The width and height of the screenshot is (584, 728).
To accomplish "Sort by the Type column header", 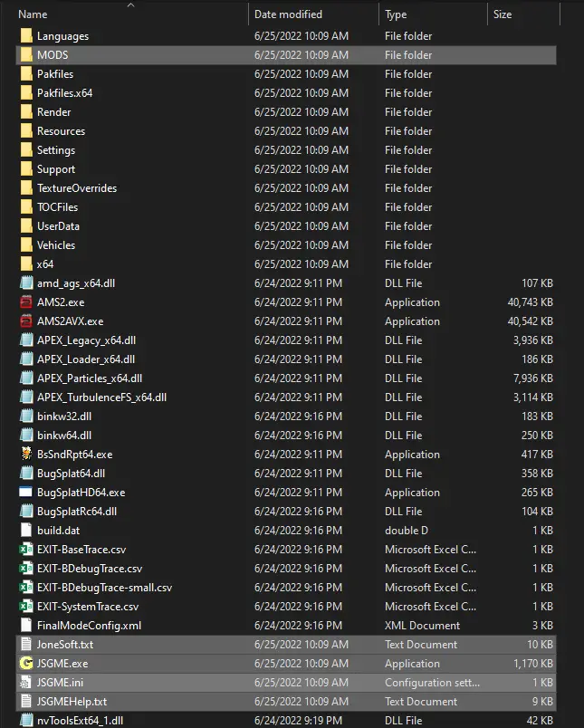I will [x=396, y=14].
